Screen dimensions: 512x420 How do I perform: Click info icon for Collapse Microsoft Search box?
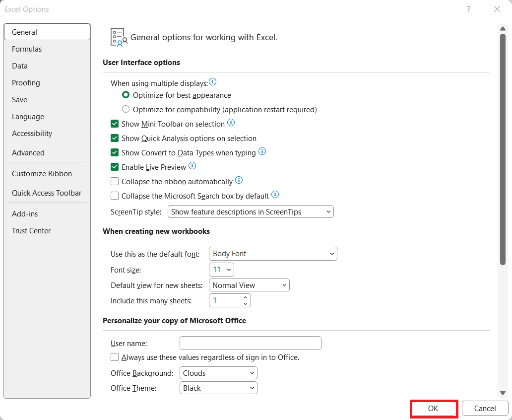click(275, 195)
